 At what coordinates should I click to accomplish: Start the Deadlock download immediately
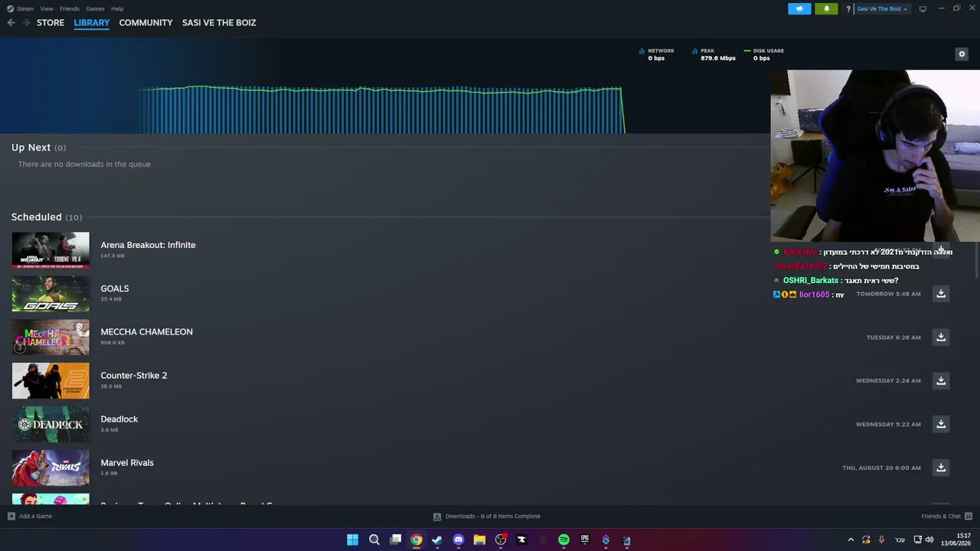tap(941, 424)
